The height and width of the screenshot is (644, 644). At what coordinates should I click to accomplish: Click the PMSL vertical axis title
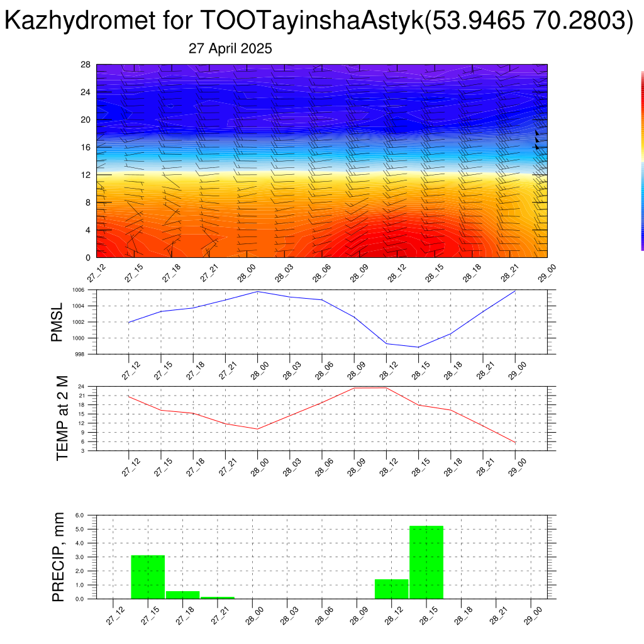tap(57, 322)
